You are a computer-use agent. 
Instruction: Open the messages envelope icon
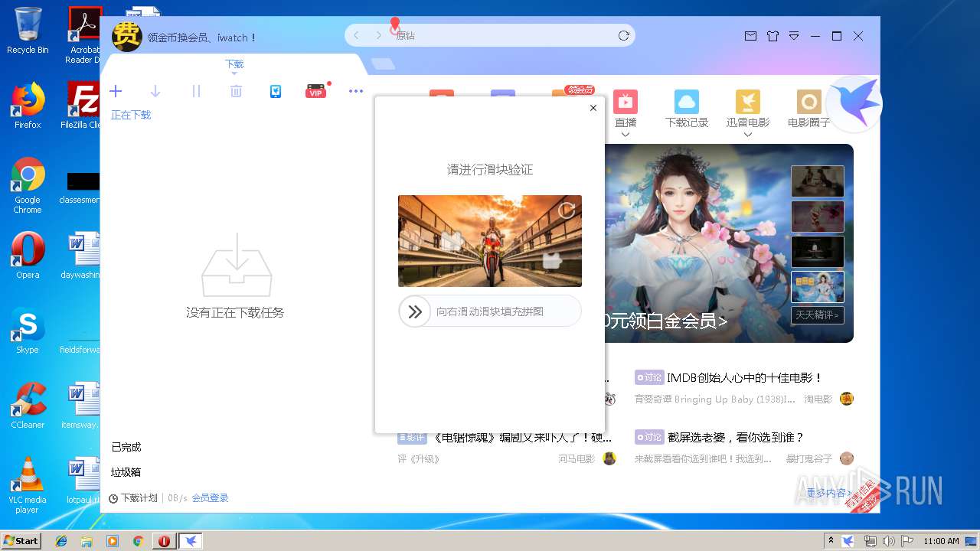pyautogui.click(x=750, y=36)
